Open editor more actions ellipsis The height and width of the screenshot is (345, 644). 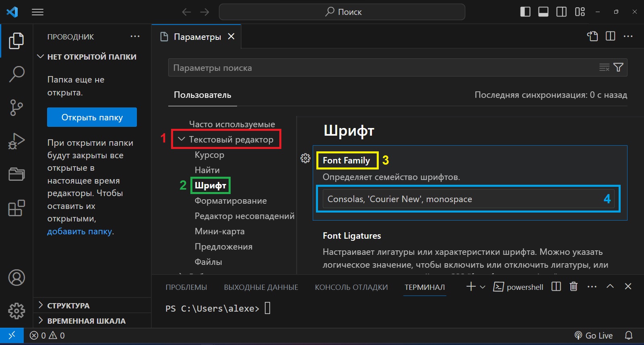coord(628,36)
